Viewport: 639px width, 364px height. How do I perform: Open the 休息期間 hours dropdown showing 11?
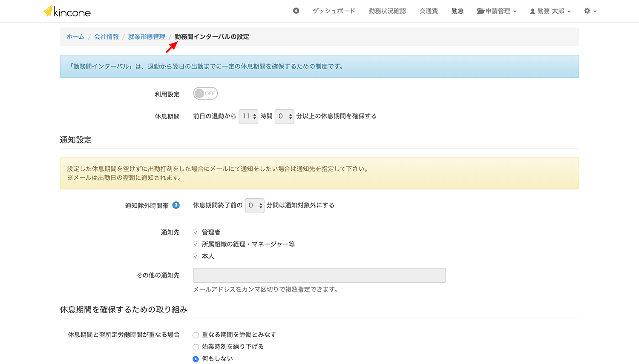(248, 116)
